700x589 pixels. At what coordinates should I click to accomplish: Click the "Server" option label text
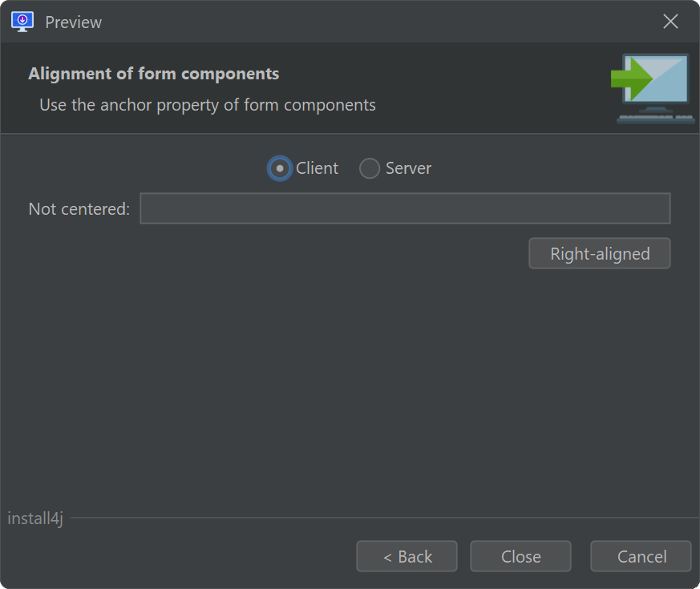(x=408, y=168)
